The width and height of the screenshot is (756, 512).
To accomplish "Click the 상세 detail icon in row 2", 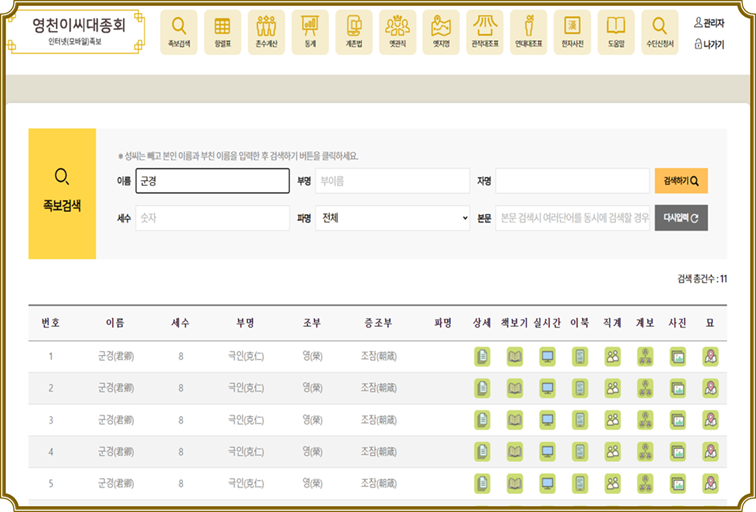I will [x=482, y=389].
